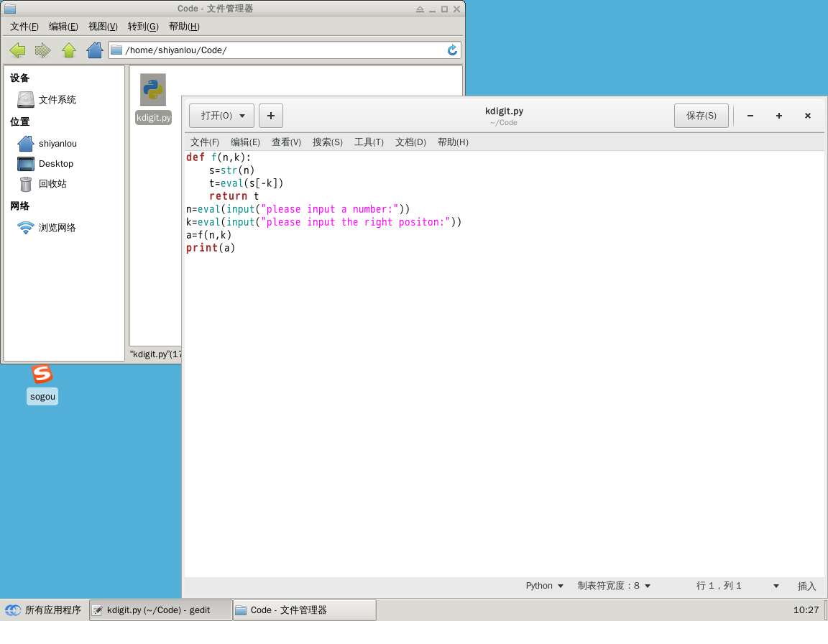Expand the 制表符宽度 tab width dropdown

[614, 585]
